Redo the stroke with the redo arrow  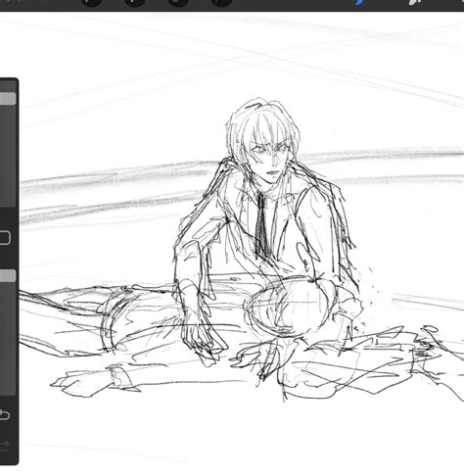(4, 444)
